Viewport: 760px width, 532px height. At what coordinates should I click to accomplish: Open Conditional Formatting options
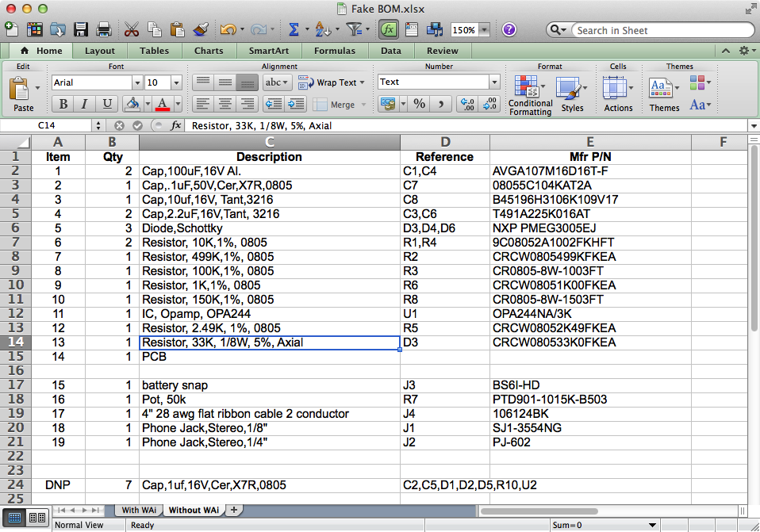[x=529, y=97]
